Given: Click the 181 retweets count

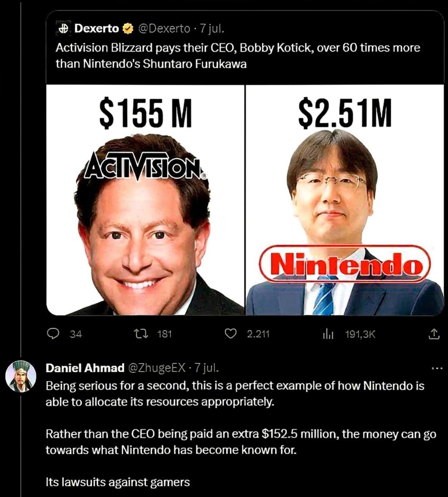Looking at the screenshot, I should (165, 334).
